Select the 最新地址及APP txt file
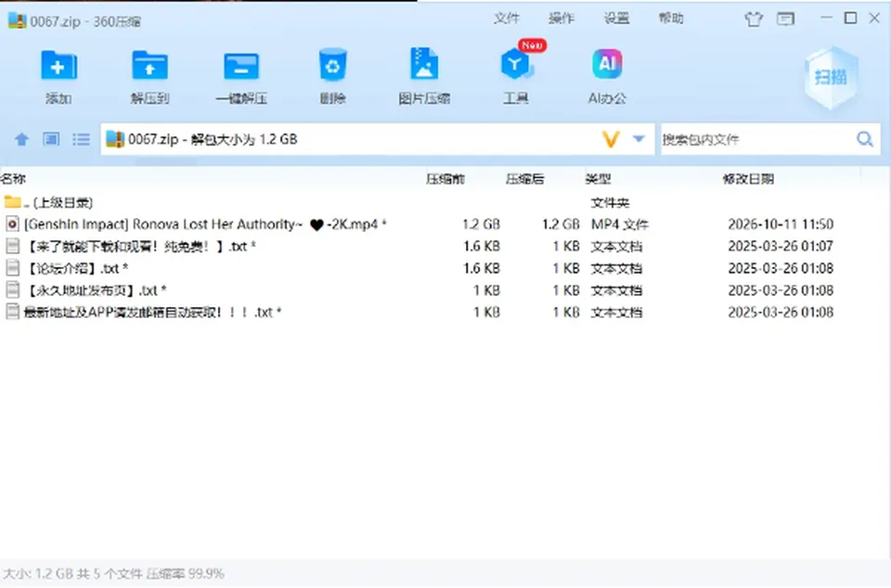Image resolution: width=891 pixels, height=588 pixels. click(445, 313)
